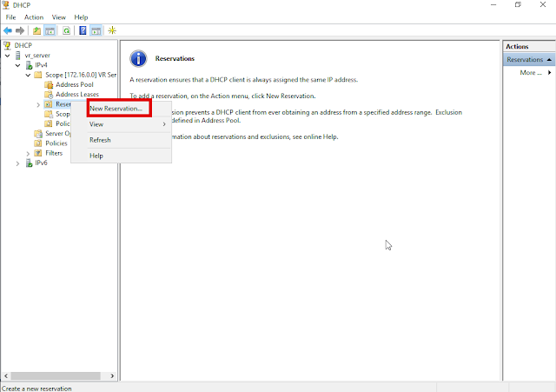Expand the IPv6 tree node
Image resolution: width=556 pixels, height=392 pixels.
[x=17, y=163]
